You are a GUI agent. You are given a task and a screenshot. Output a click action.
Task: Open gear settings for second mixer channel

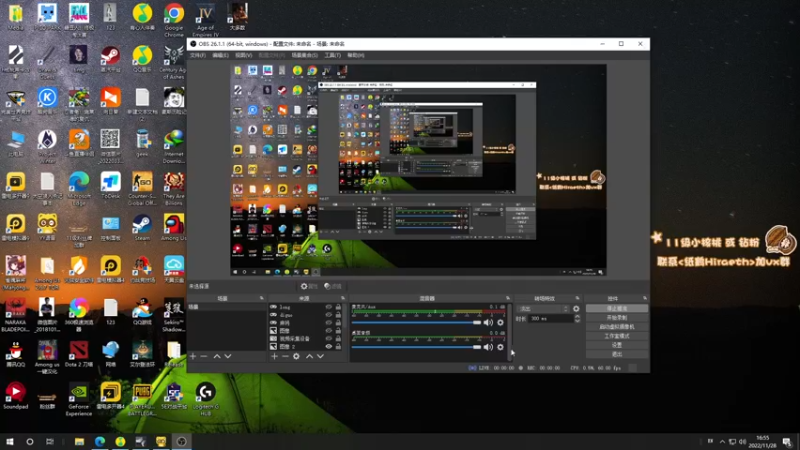tap(501, 347)
